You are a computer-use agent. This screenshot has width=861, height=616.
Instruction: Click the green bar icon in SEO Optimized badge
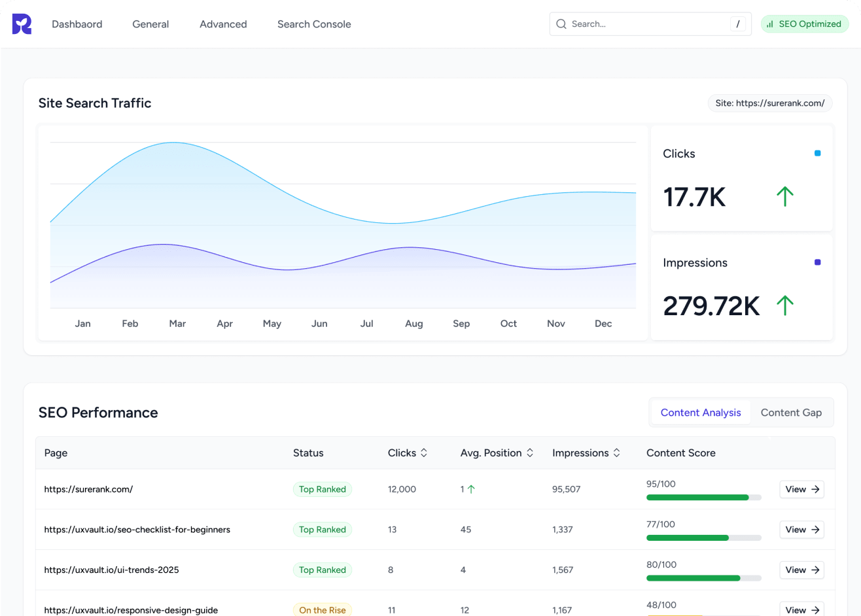(771, 24)
